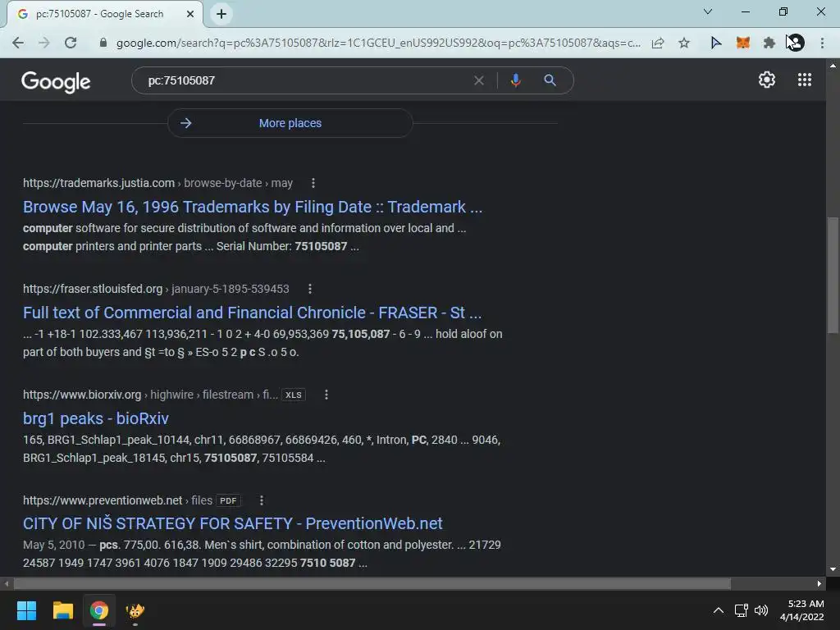
Task: Open Browse May 16, 1996 Trademarks result
Action: 253,207
